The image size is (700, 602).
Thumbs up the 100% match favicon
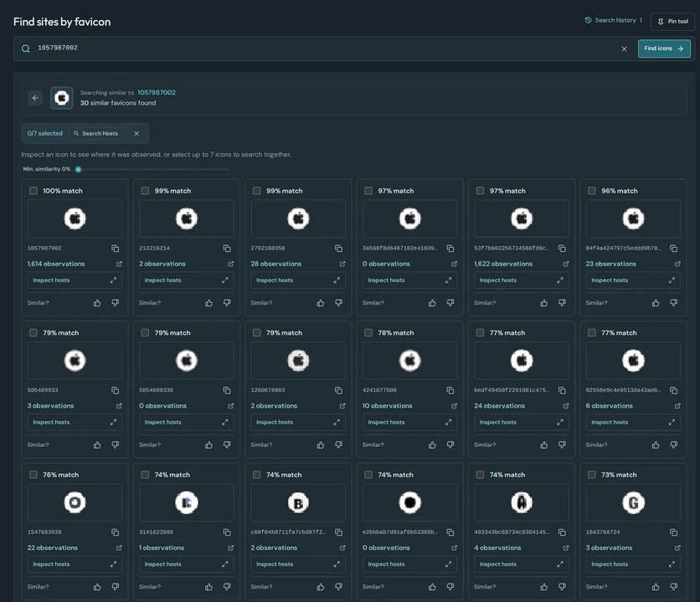pos(97,303)
